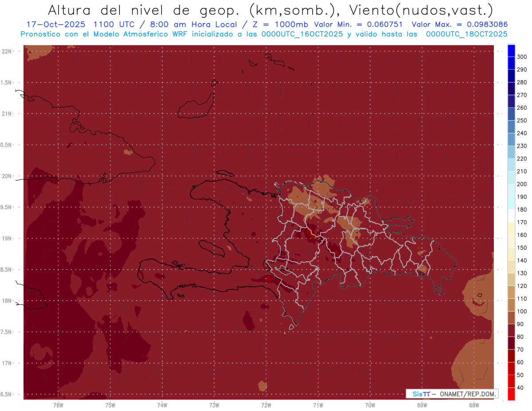Click the 76W longitude axis label

coord(58,405)
